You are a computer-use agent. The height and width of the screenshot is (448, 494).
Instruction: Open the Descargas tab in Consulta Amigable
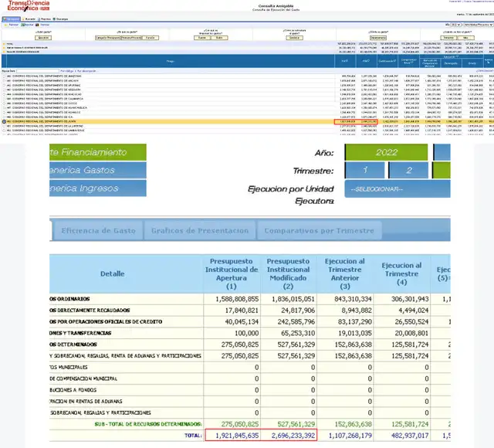click(x=60, y=19)
